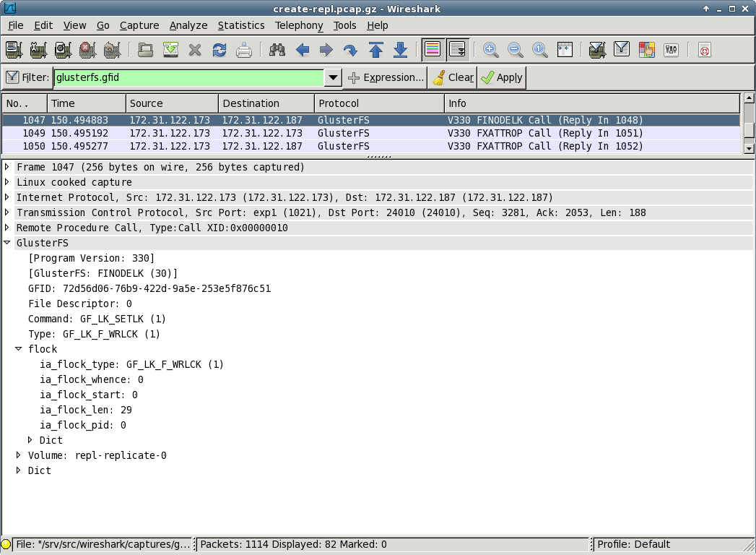Toggle auto scroll in live capture
Viewport: 756px width, 555px height.
pyautogui.click(x=457, y=50)
